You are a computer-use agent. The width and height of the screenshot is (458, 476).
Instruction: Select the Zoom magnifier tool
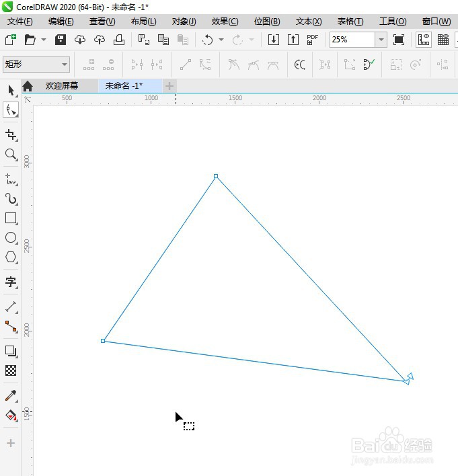[11, 155]
